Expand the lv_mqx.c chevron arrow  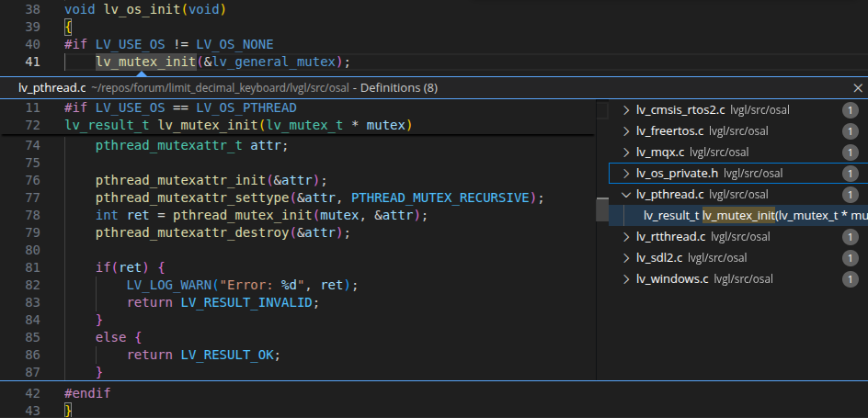(x=626, y=153)
